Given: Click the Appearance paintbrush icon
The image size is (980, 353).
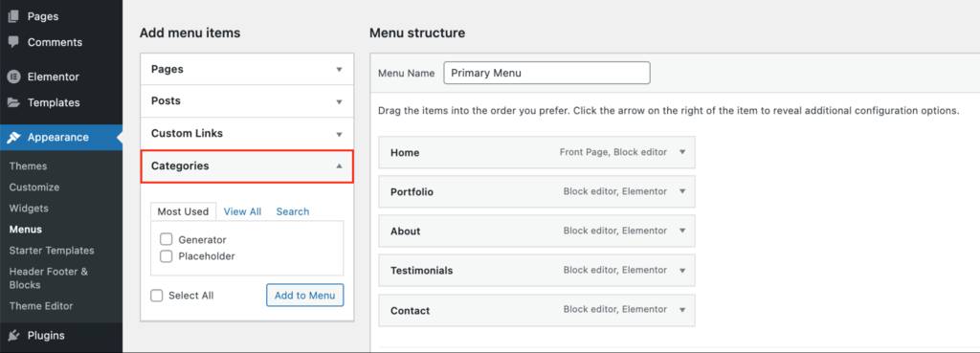Looking at the screenshot, I should click(x=13, y=138).
